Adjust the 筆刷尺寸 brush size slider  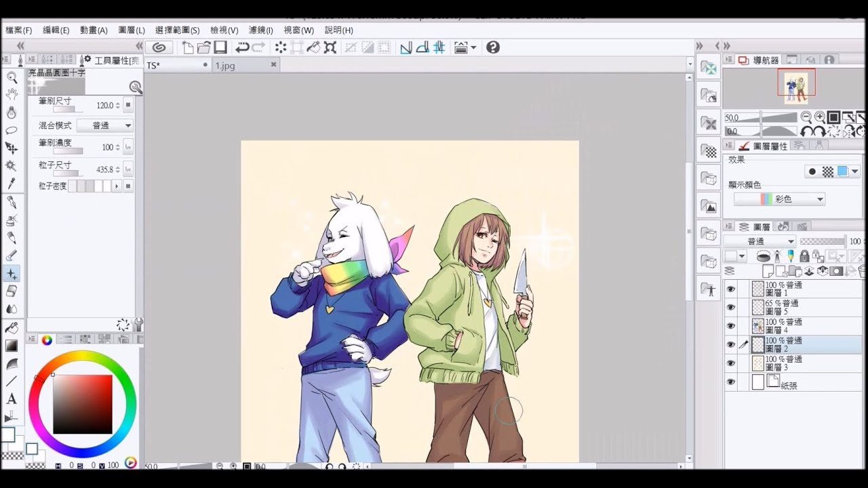(68, 109)
